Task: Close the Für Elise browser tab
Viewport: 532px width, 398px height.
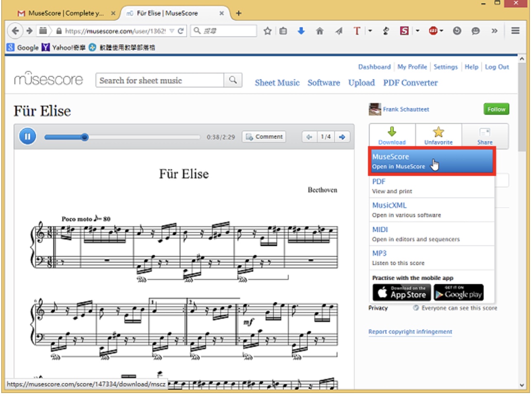Action: point(221,13)
